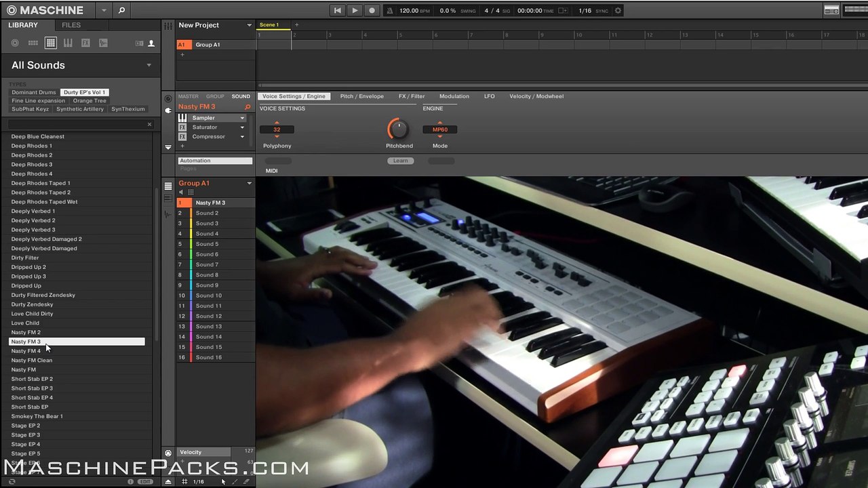Select the Groups file type icon in Library
Screen dimensions: 868x488
tap(33, 43)
